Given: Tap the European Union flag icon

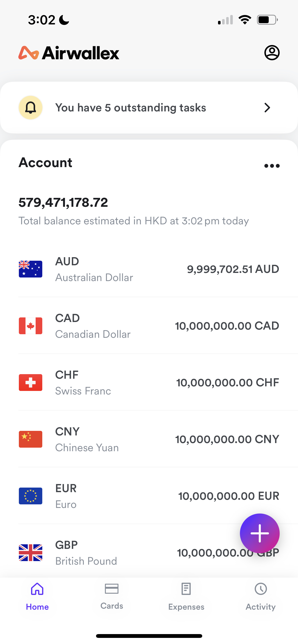Looking at the screenshot, I should point(31,496).
